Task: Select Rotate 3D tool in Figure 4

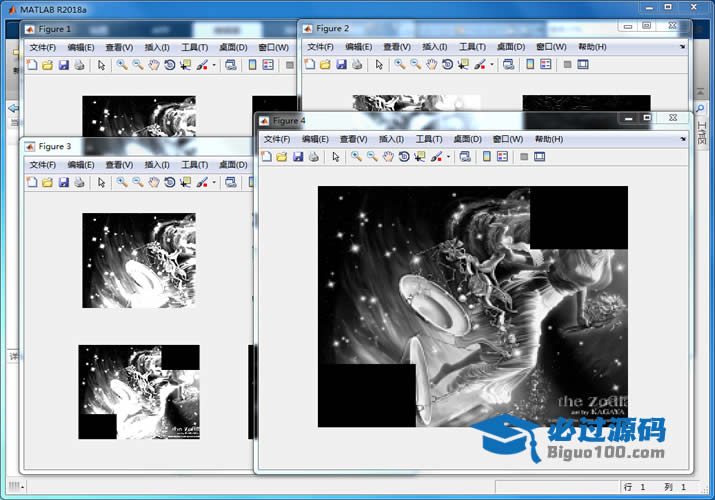Action: [404, 157]
